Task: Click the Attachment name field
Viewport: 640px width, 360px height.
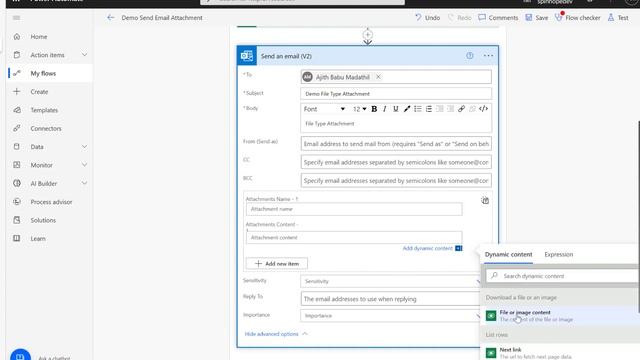Action: 354,209
